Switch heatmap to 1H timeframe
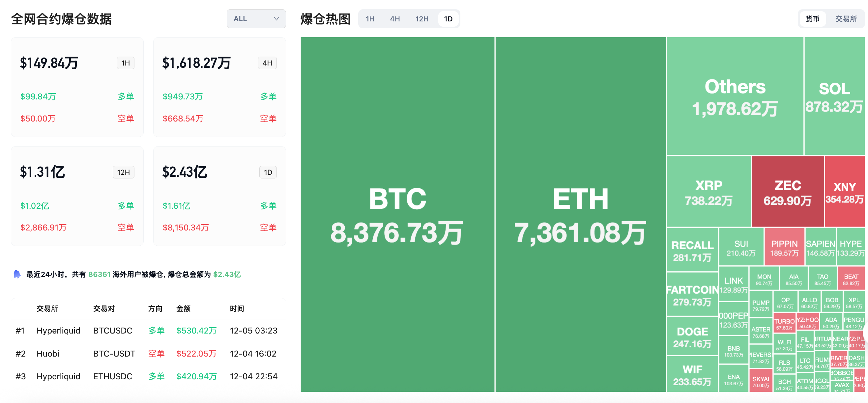Viewport: 868px width, 403px height. [370, 19]
